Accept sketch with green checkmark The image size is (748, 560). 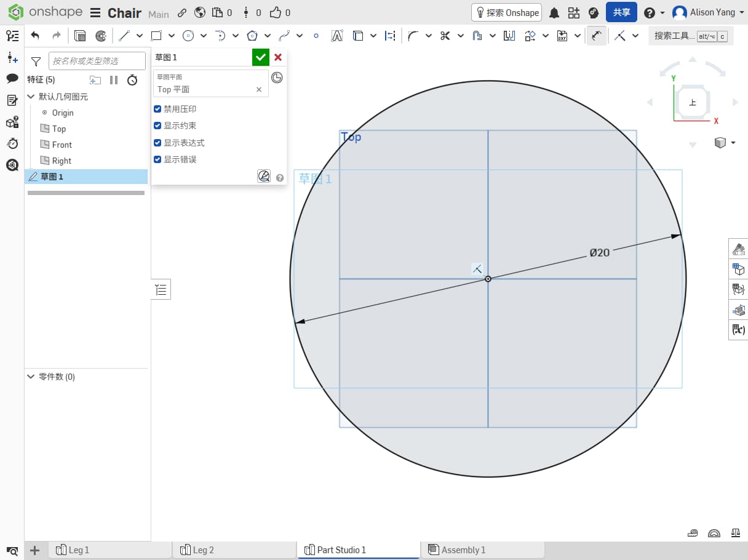[x=261, y=57]
